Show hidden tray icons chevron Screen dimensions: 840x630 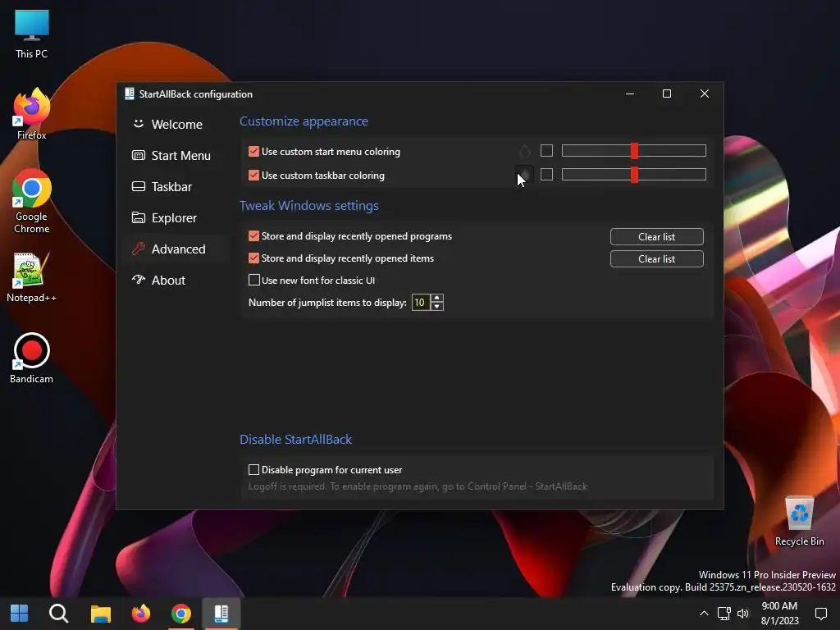click(x=704, y=613)
